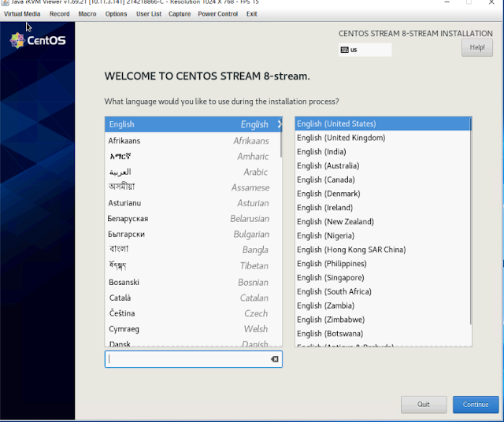The height and width of the screenshot is (422, 504).
Task: Select English (Botswana) locale
Action: tap(383, 333)
